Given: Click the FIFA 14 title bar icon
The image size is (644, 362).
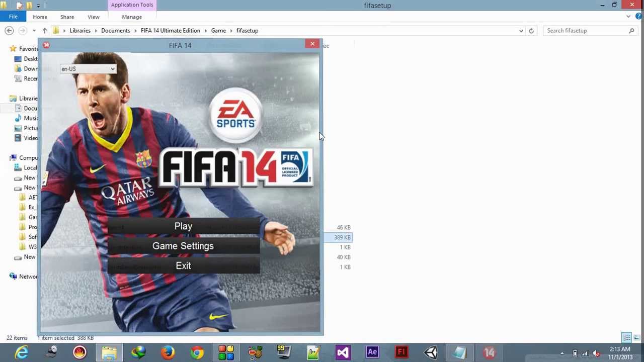Looking at the screenshot, I should tap(46, 45).
